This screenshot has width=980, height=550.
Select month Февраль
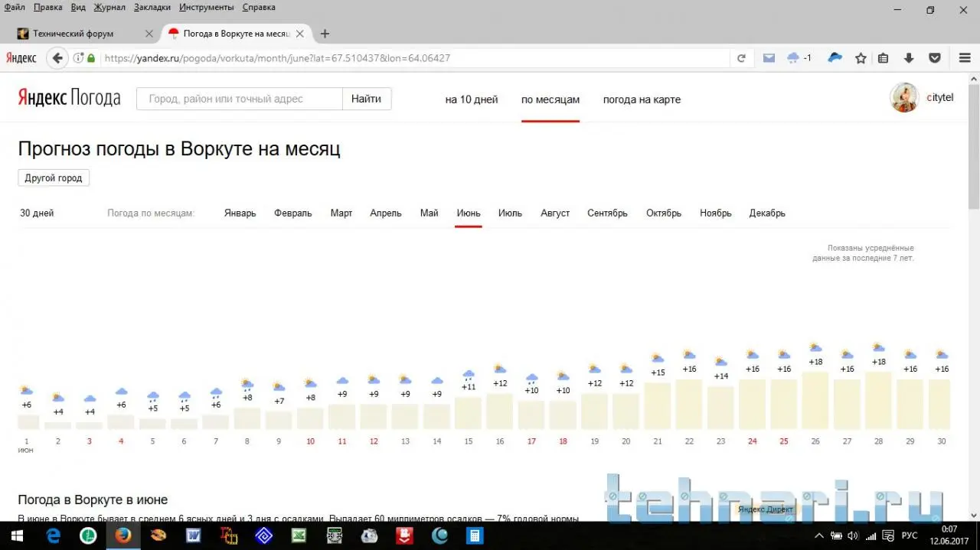pyautogui.click(x=293, y=213)
